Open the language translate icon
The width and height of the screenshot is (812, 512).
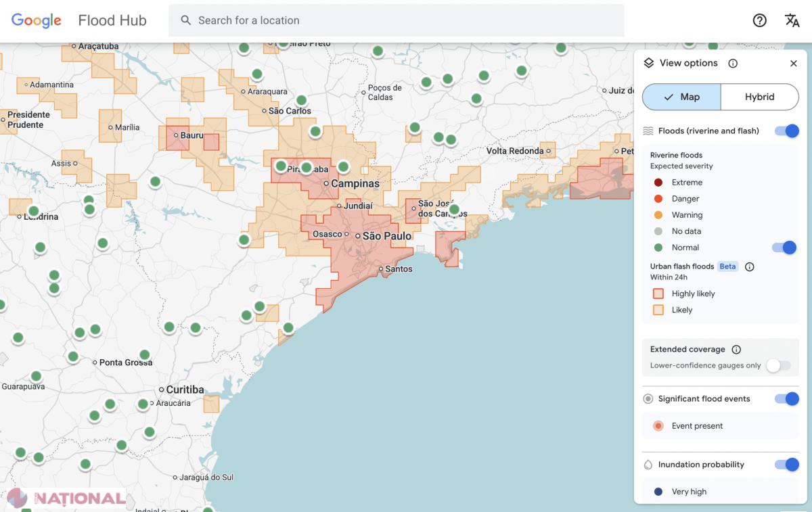pos(792,20)
